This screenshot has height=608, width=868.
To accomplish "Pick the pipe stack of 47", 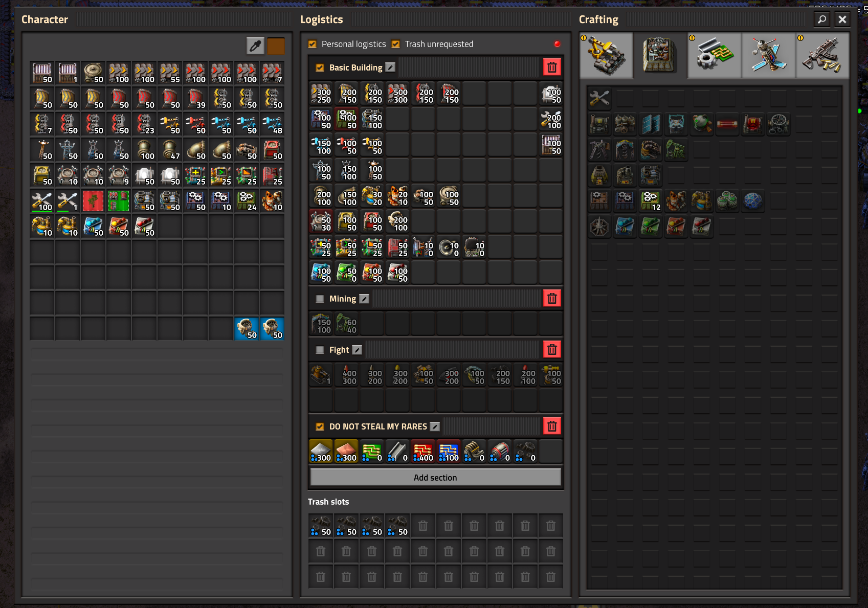I will click(170, 150).
